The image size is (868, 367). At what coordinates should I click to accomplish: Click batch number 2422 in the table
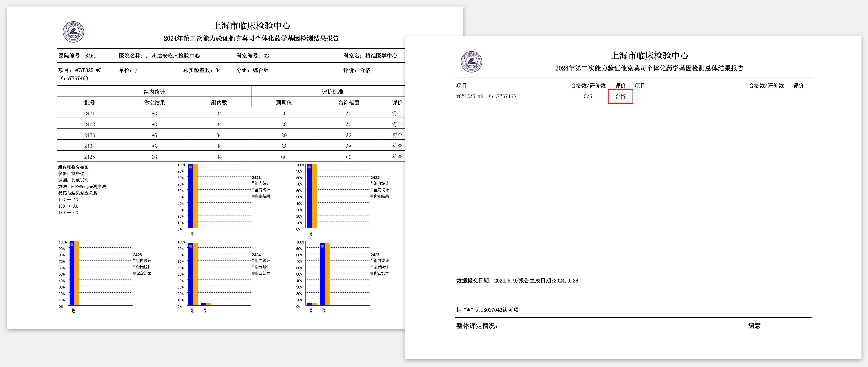[x=90, y=124]
